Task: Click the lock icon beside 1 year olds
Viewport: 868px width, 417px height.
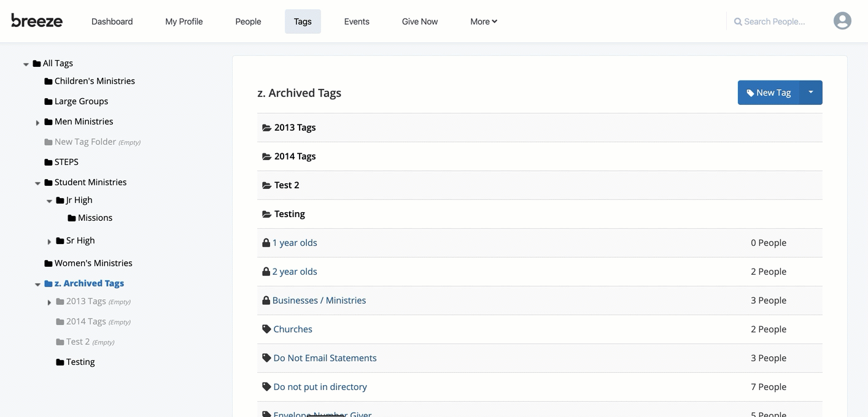Action: pyautogui.click(x=266, y=242)
